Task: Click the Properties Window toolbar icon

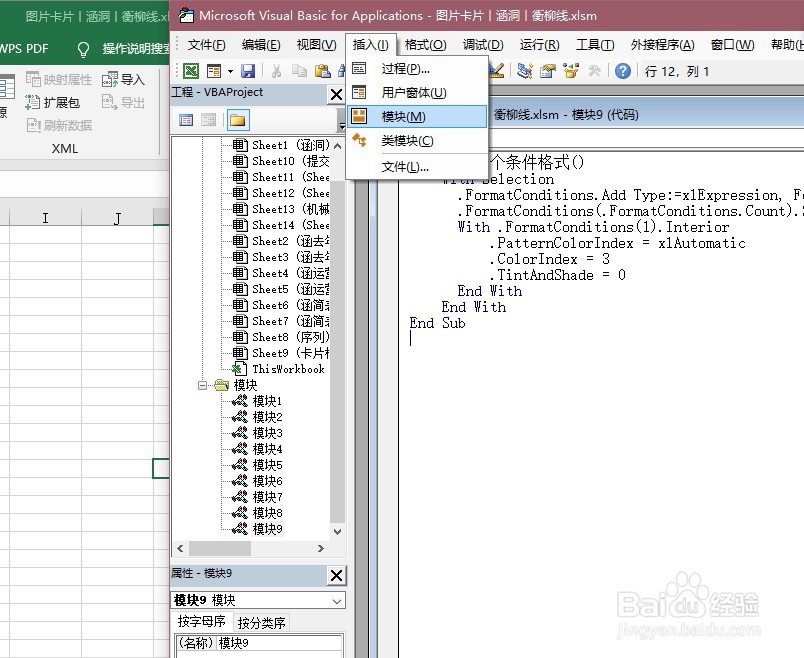Action: coord(548,71)
